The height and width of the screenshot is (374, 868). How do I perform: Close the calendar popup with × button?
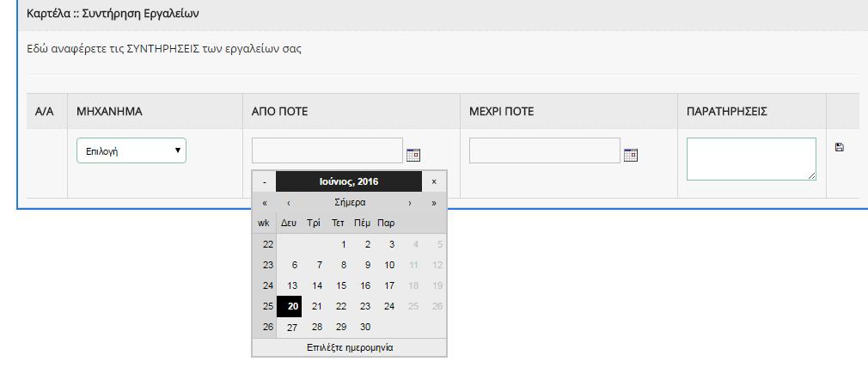point(434,181)
